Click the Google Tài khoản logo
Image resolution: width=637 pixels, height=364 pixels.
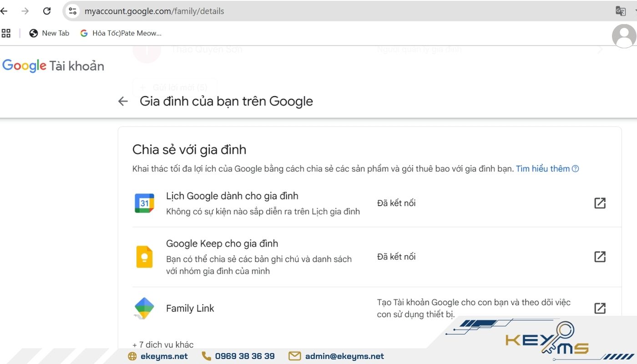[x=53, y=66]
